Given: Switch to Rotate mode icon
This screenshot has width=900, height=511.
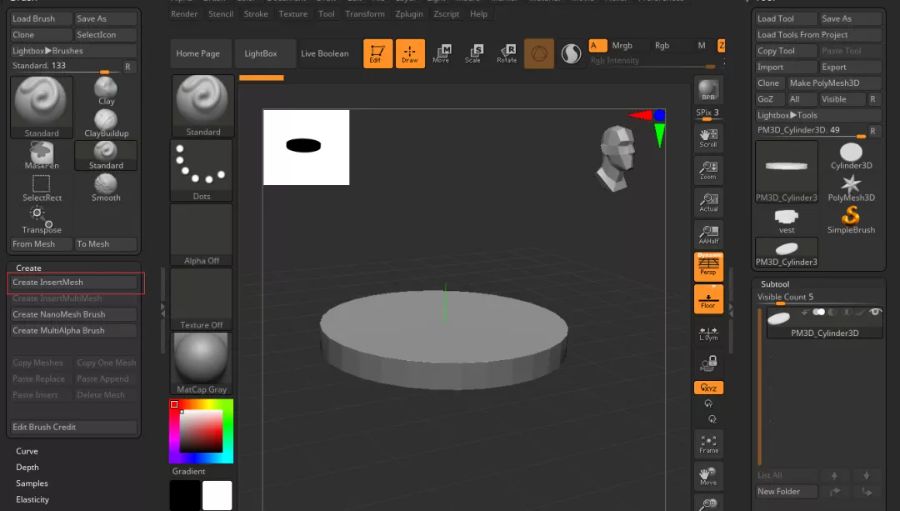Looking at the screenshot, I should pyautogui.click(x=506, y=53).
